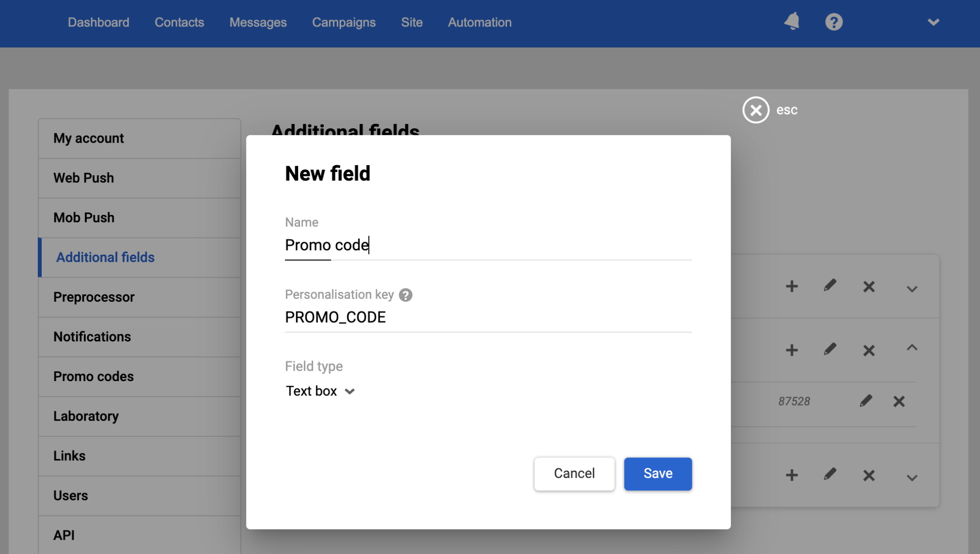Click the Personalisation key help tooltip icon

(405, 295)
